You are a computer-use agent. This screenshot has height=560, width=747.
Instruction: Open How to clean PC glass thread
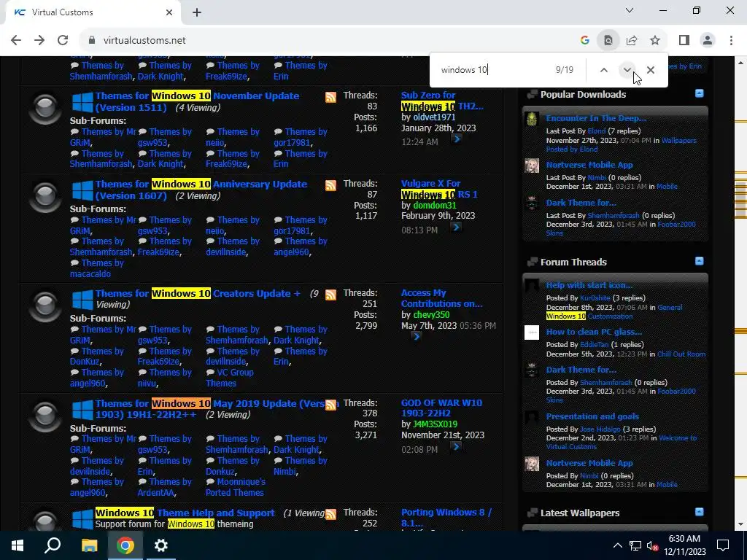(x=594, y=332)
